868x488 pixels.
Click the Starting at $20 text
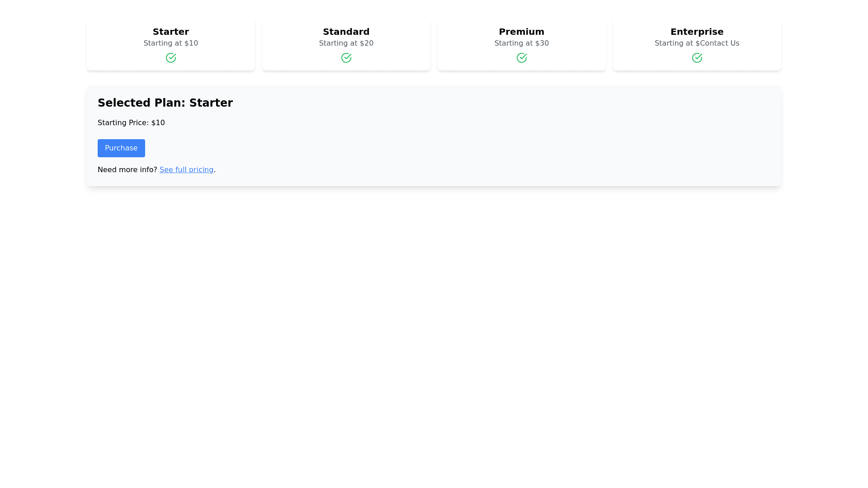(x=346, y=43)
